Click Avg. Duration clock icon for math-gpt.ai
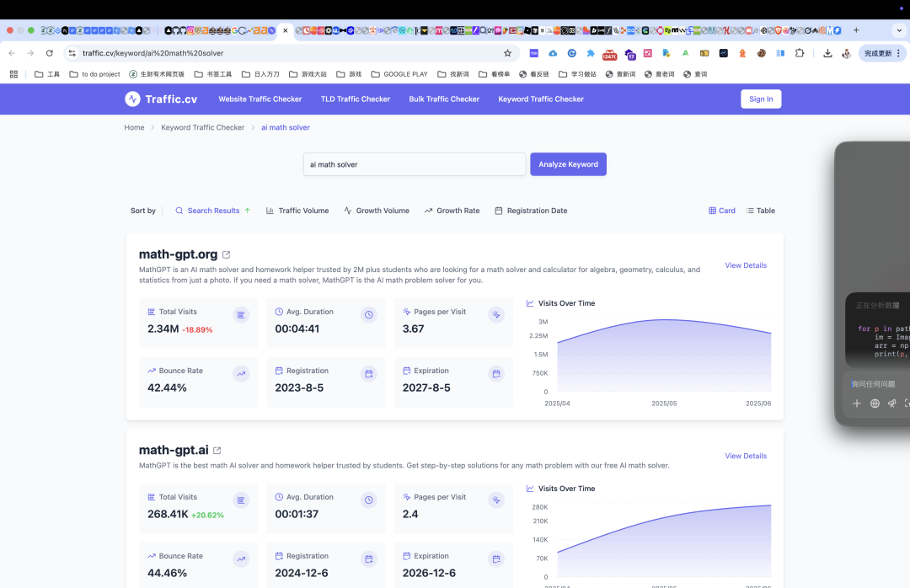 [x=368, y=500]
